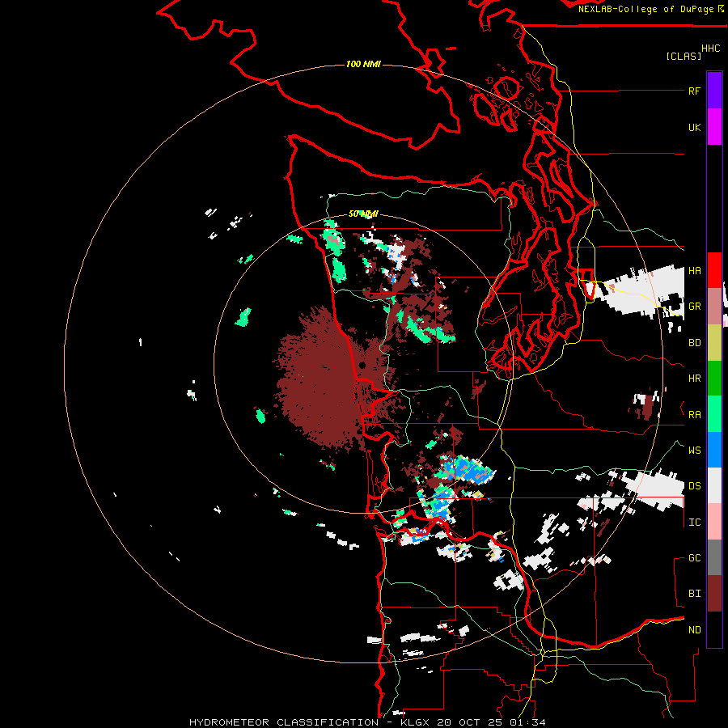Click the DS legend label
Screen dimensions: 728x728
694,486
